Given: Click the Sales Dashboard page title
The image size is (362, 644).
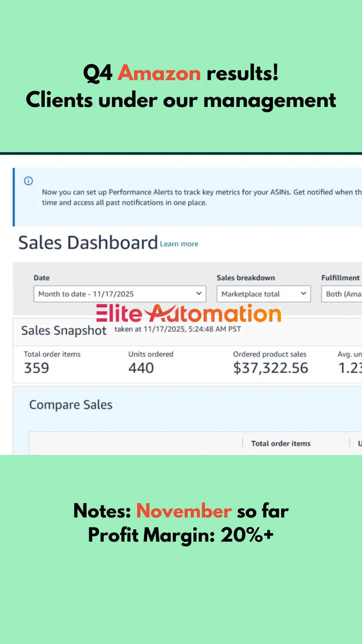Looking at the screenshot, I should pyautogui.click(x=88, y=243).
